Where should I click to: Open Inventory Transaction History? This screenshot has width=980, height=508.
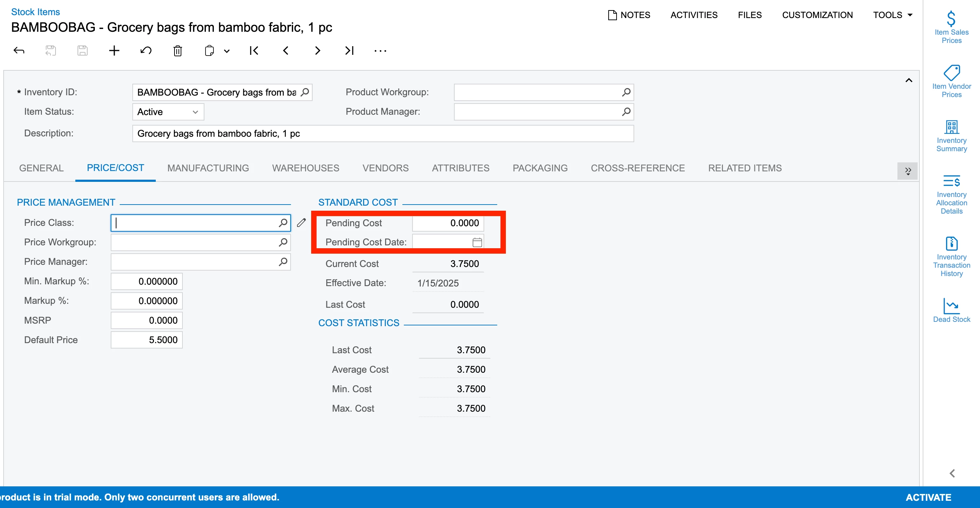pos(951,257)
